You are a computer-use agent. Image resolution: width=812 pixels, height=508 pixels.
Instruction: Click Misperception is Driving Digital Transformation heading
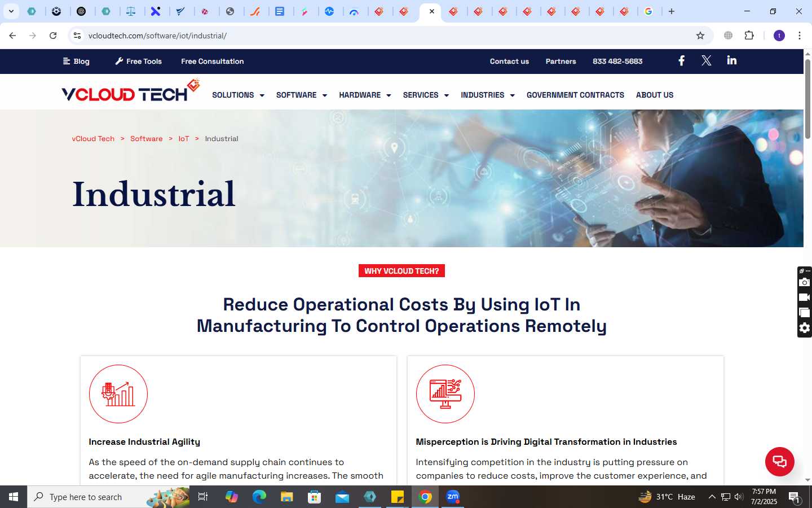[x=546, y=441]
